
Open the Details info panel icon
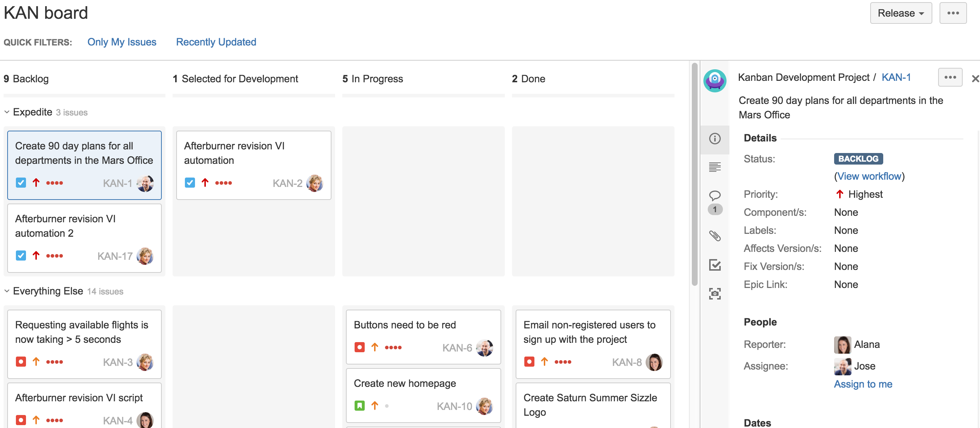coord(715,139)
